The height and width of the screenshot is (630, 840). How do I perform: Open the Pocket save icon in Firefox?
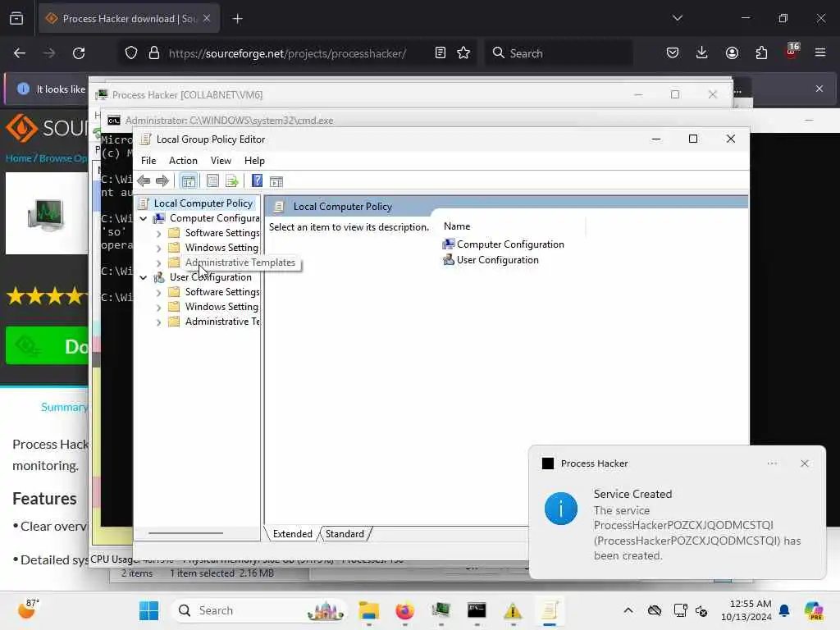point(673,52)
